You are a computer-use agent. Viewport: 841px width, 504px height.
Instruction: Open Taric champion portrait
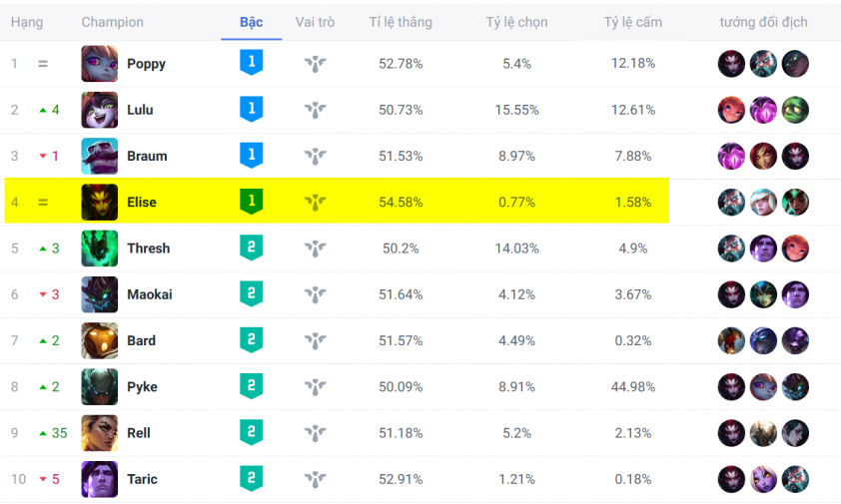(x=99, y=479)
